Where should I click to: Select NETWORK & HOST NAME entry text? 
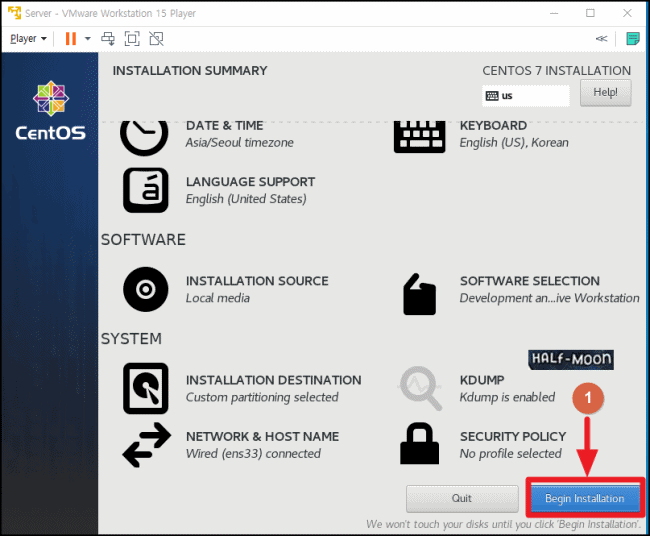point(262,437)
